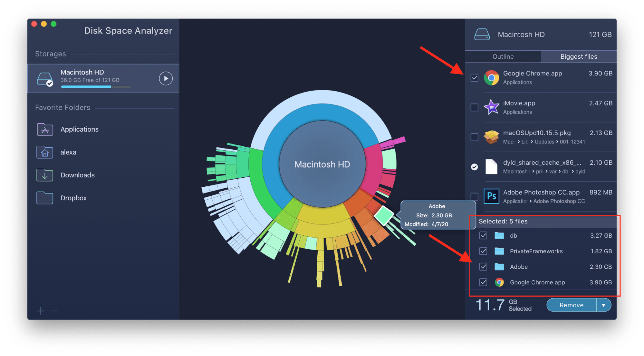The height and width of the screenshot is (356, 644).
Task: Check the iMovie.app checkbox
Action: click(474, 107)
